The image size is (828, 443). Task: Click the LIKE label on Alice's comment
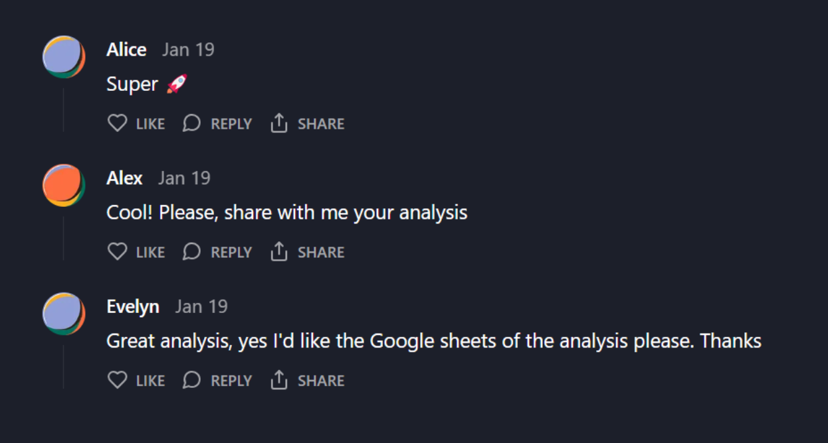click(150, 124)
